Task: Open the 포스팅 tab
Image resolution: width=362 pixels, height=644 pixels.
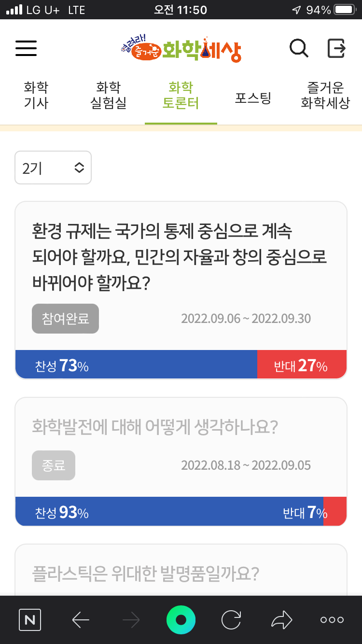Action: [x=253, y=98]
